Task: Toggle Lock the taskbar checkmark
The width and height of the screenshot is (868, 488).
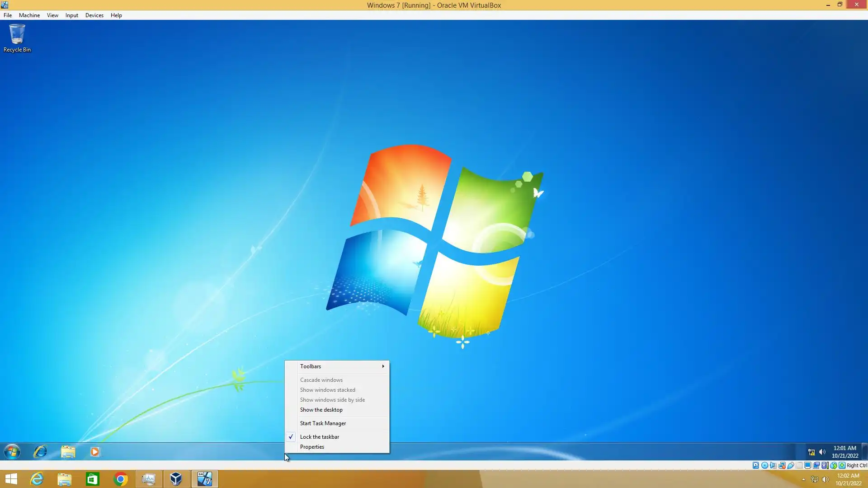Action: point(319,437)
